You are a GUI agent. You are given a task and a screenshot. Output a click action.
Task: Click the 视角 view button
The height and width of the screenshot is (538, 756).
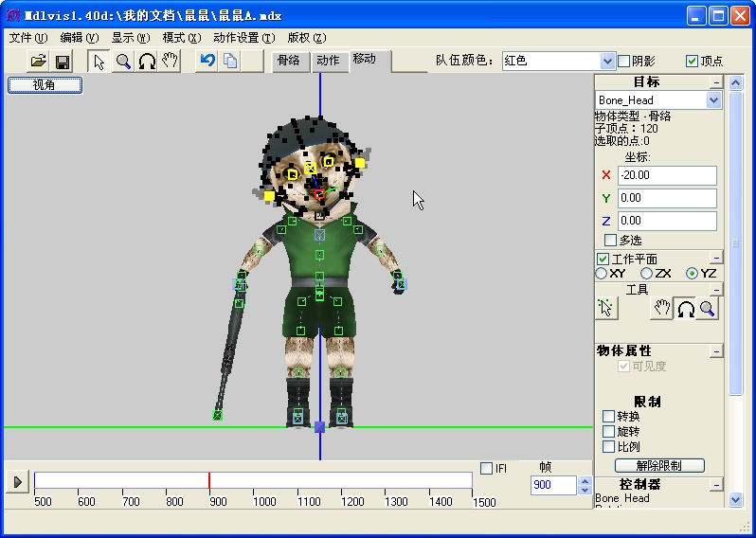pos(45,85)
